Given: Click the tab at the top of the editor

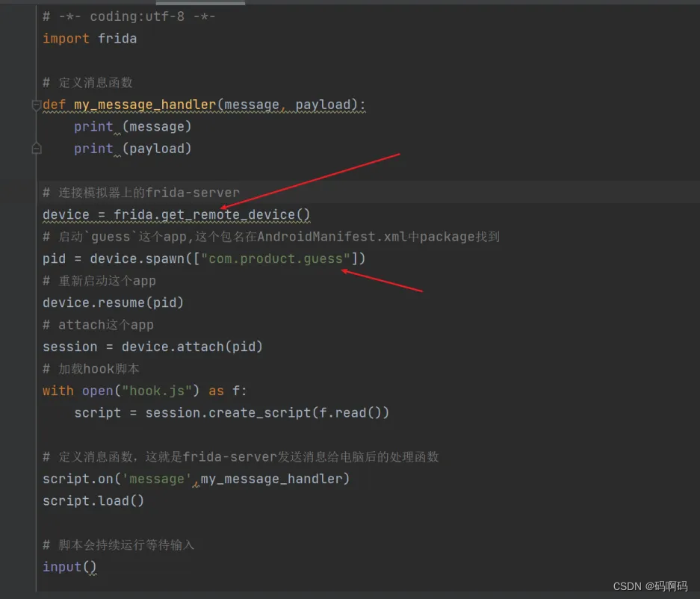Looking at the screenshot, I should coord(202,3).
